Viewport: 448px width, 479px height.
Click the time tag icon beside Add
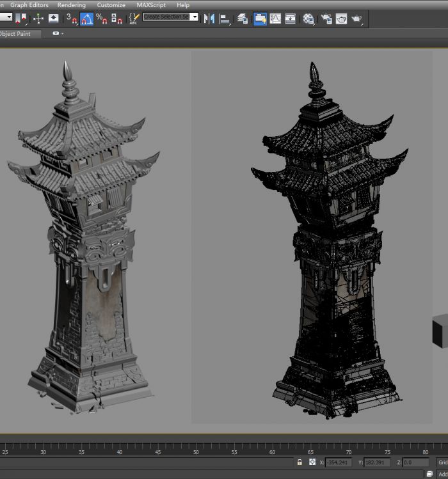[x=429, y=474]
